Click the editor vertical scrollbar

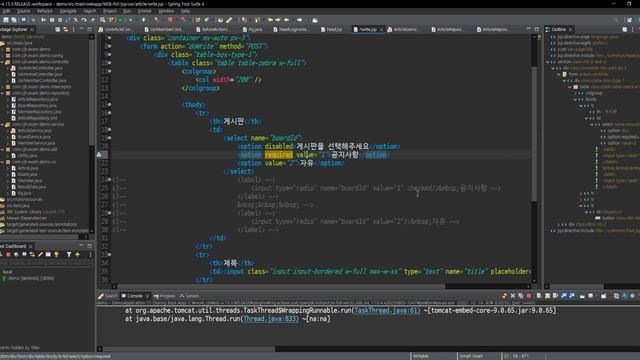pos(534,133)
